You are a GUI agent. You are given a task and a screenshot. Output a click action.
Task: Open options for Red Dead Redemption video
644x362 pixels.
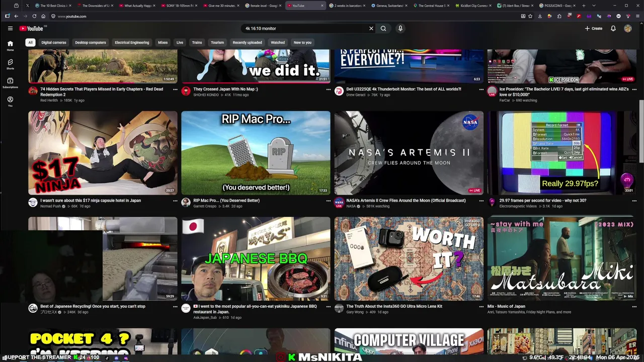point(175,89)
